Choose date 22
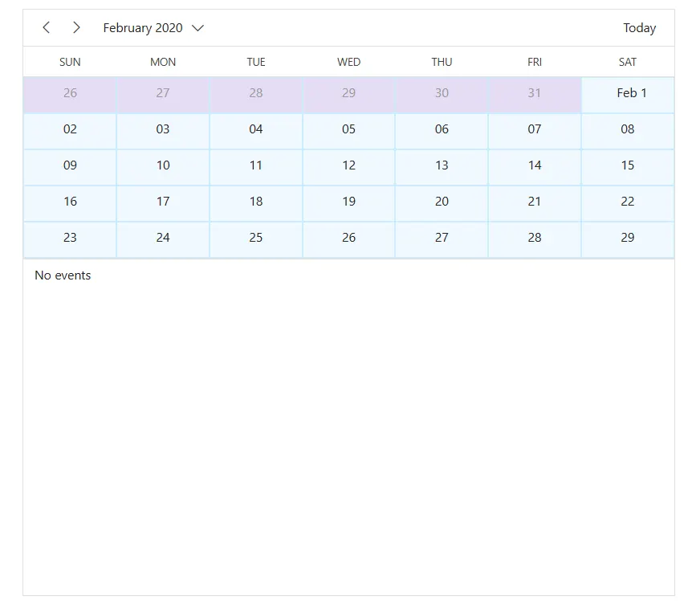692x616 pixels. 628,203
